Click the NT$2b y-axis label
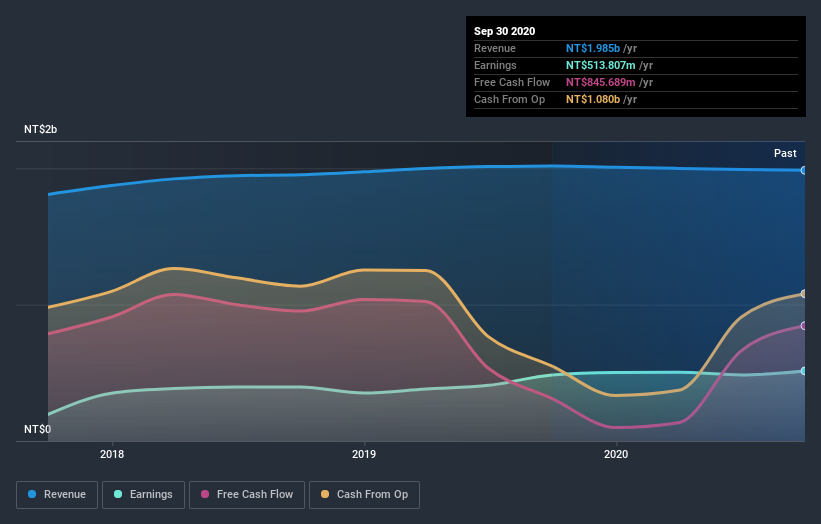 coord(40,129)
